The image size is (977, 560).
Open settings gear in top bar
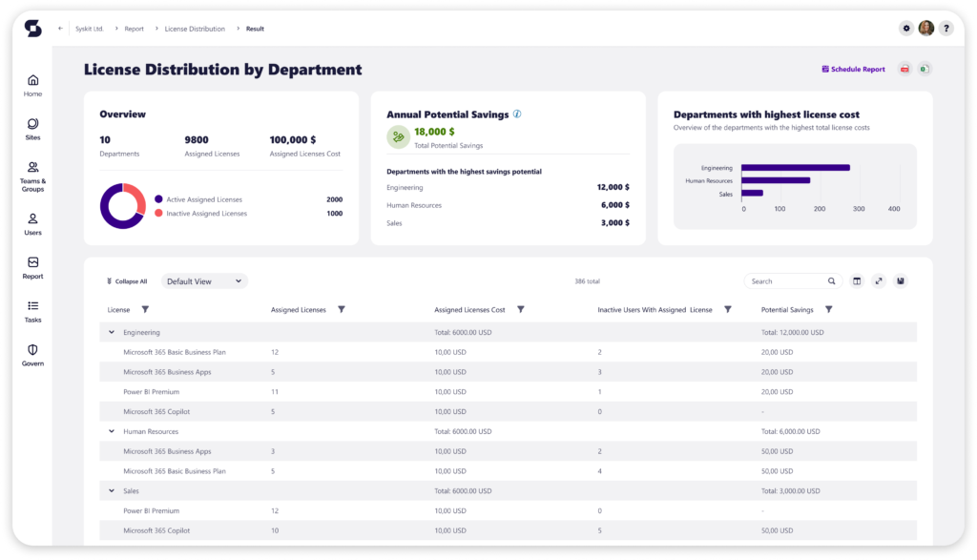[x=905, y=29]
